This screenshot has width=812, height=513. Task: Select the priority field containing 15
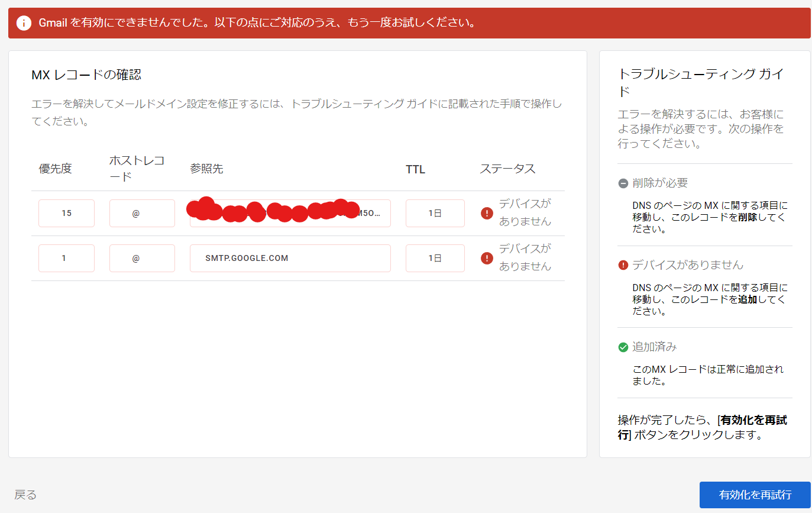point(66,213)
